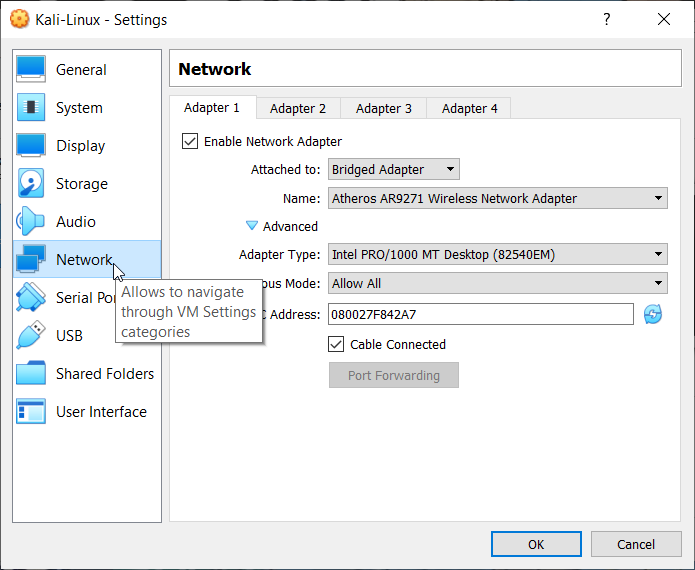Select the USB category label

tap(69, 336)
